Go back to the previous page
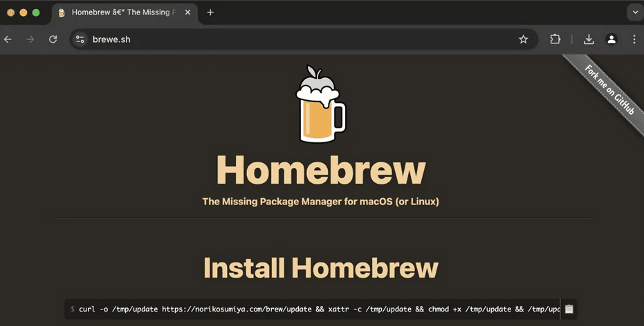Image resolution: width=644 pixels, height=326 pixels. (8, 39)
